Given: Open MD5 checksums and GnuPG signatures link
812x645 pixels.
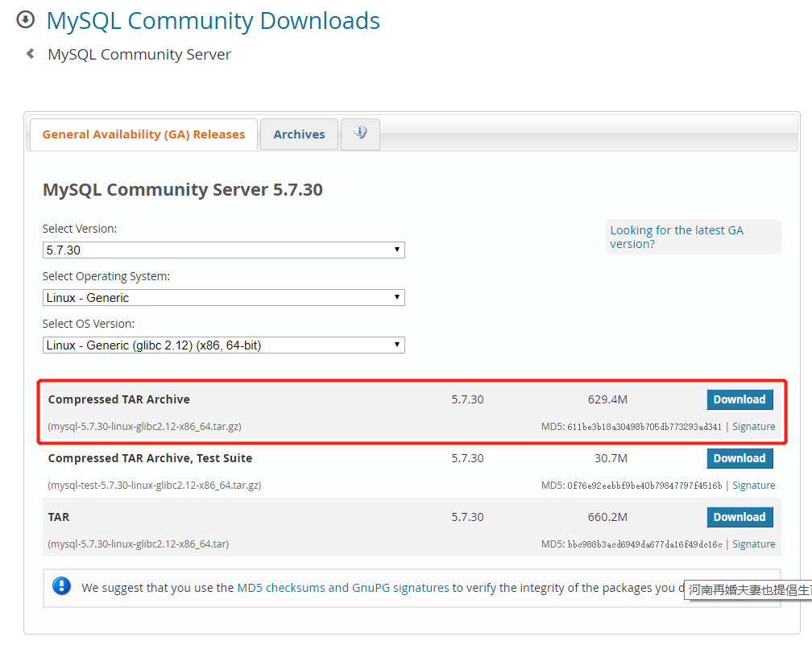Looking at the screenshot, I should click(x=343, y=588).
